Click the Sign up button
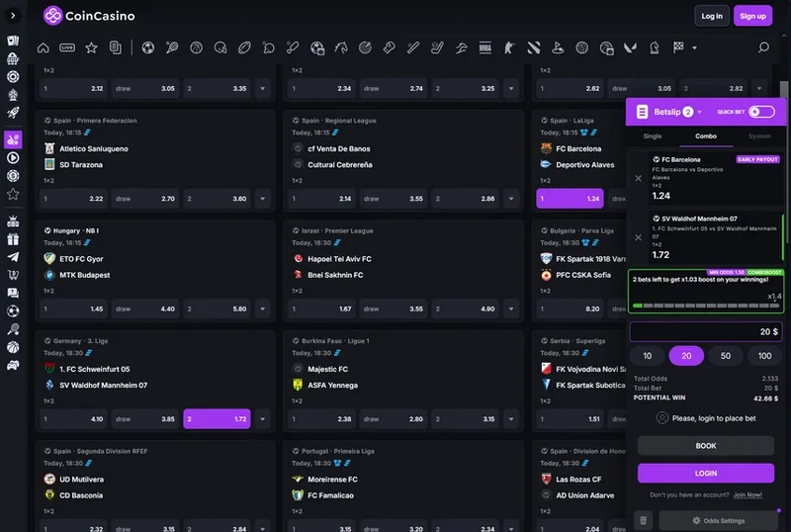Image resolution: width=791 pixels, height=532 pixels. (x=753, y=16)
